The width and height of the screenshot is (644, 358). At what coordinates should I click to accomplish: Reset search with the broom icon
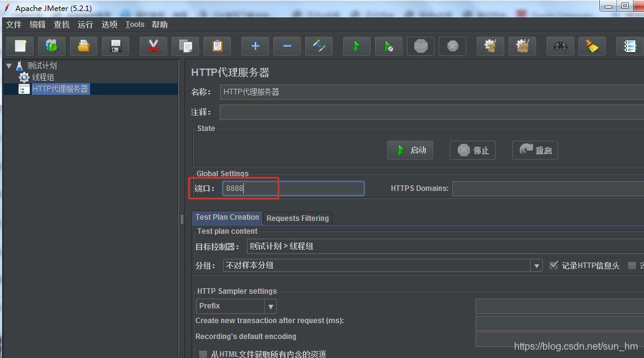pyautogui.click(x=592, y=46)
